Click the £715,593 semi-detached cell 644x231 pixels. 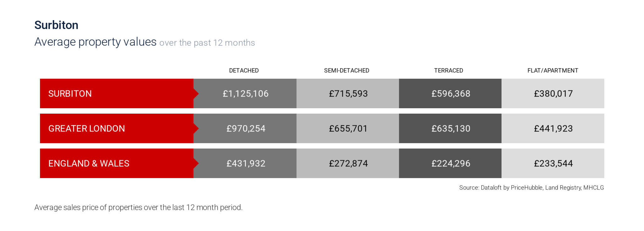tap(348, 93)
